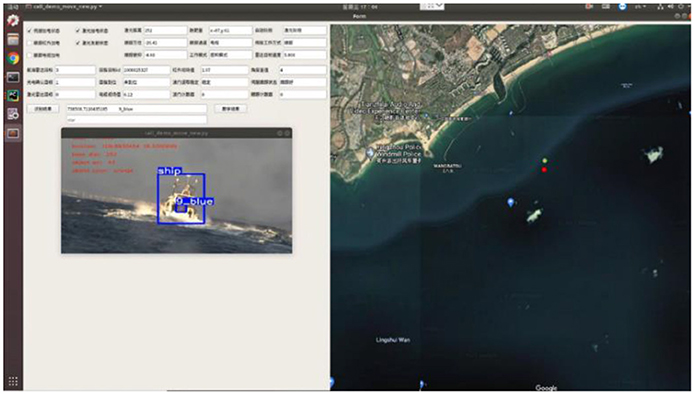Image resolution: width=694 pixels, height=394 pixels.
Task: Uncheck the first checked box in the top row
Action: 30,31
